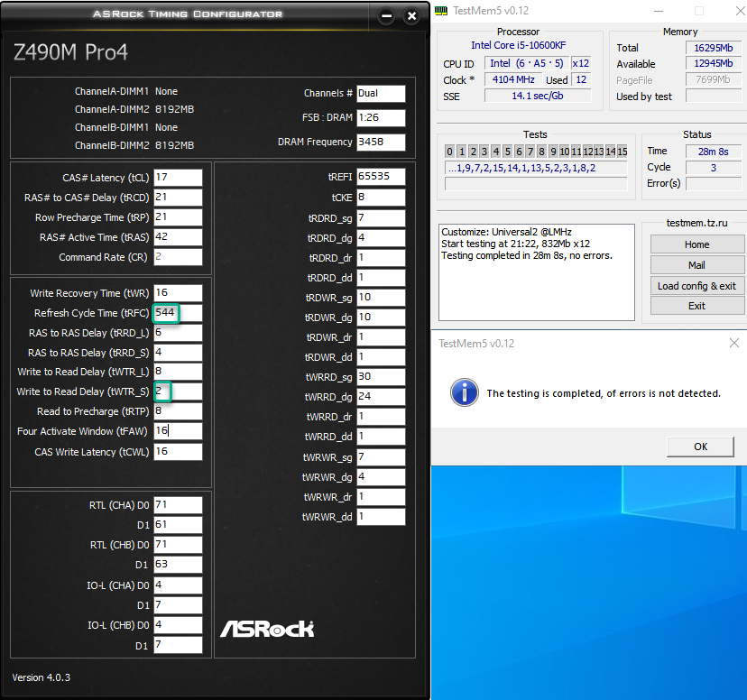Click the Channels # field showing Dual
The height and width of the screenshot is (700, 747).
(381, 93)
